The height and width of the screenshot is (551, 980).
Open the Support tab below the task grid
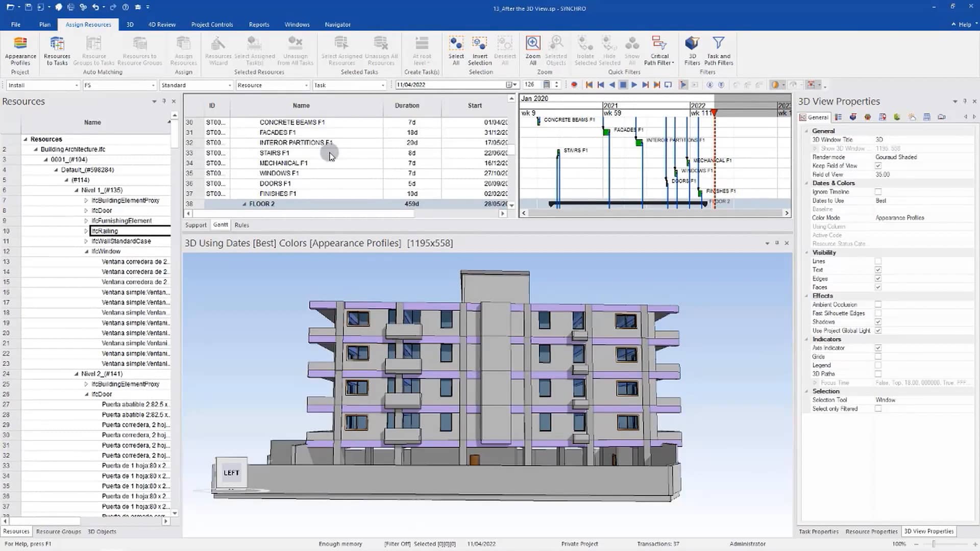coord(195,225)
